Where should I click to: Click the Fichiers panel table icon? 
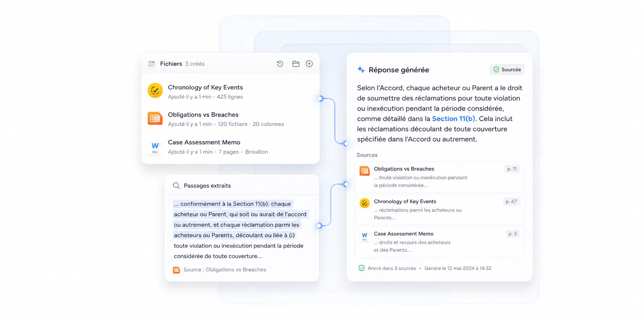(152, 64)
